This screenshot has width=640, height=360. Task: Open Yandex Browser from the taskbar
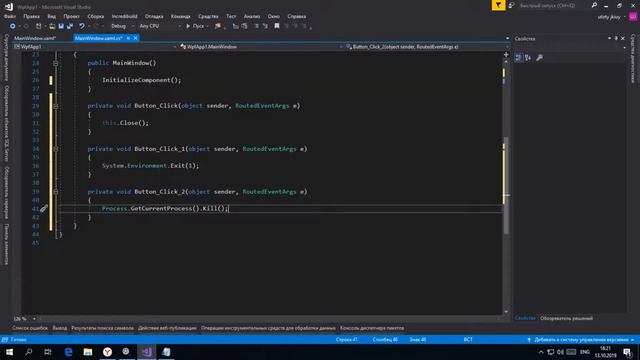tap(107, 352)
